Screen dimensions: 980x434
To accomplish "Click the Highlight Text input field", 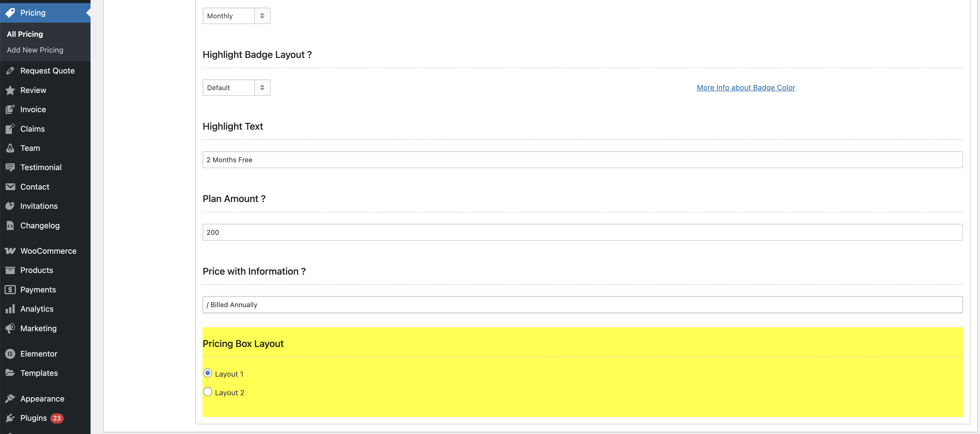I will [582, 160].
